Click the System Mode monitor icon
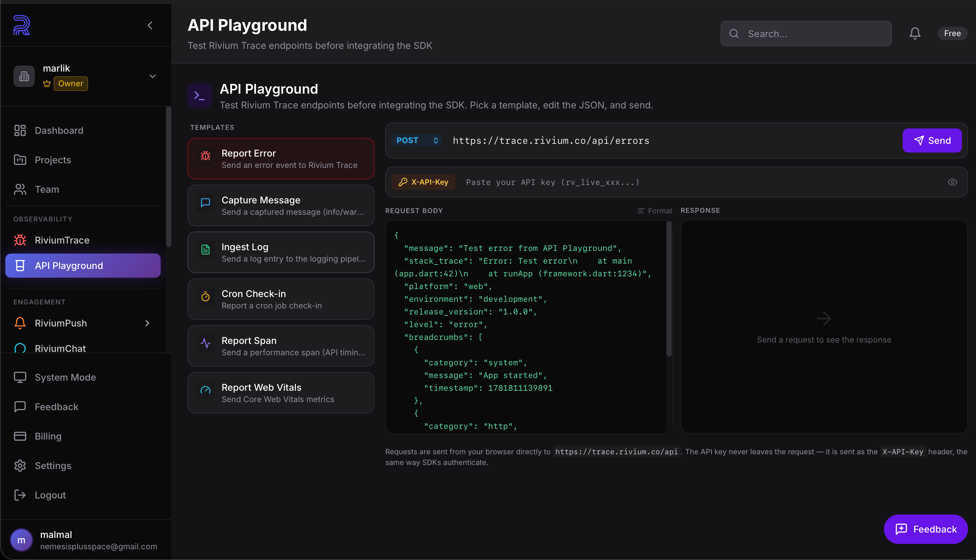The height and width of the screenshot is (560, 976). (20, 377)
